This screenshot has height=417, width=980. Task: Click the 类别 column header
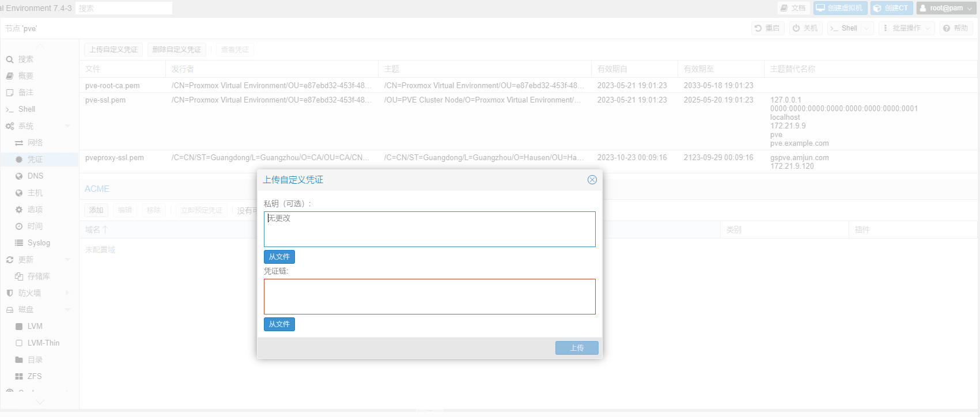point(784,230)
